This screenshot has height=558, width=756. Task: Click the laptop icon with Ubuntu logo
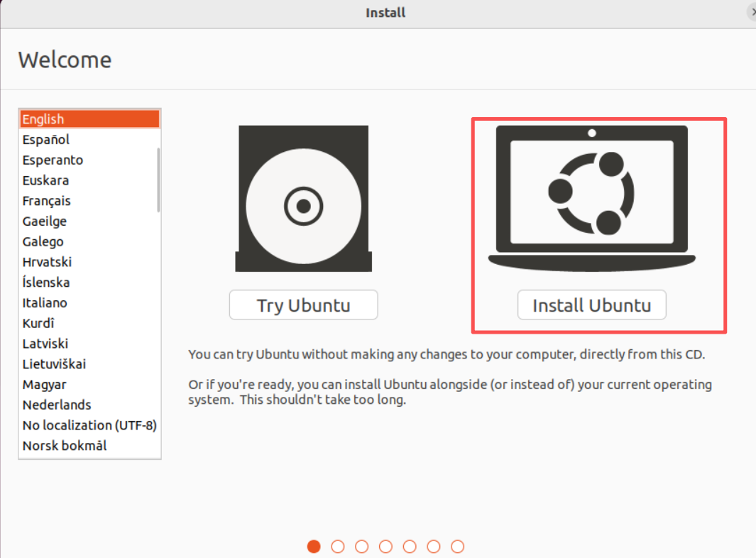[x=591, y=198]
